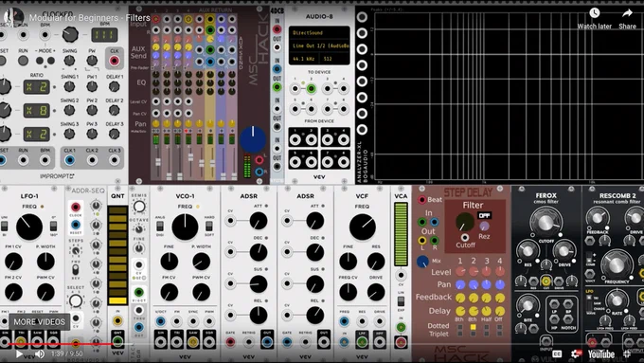Click the NOTCH output jack on FEROX
Viewport: 644px width, 363px height.
click(x=568, y=319)
